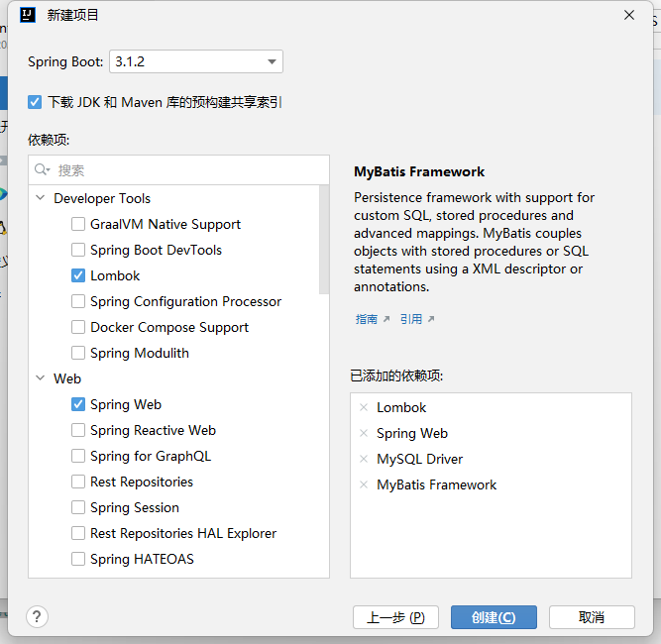Select MyBatis Framework in added list

click(437, 484)
